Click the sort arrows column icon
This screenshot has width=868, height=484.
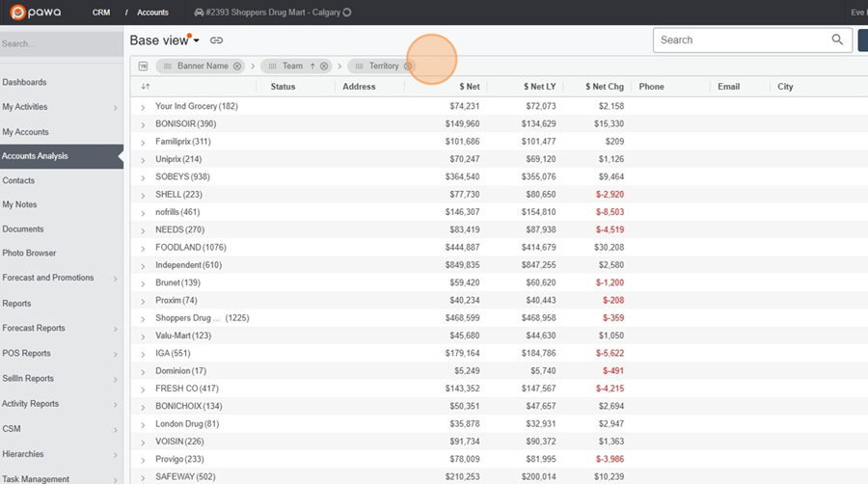click(146, 86)
